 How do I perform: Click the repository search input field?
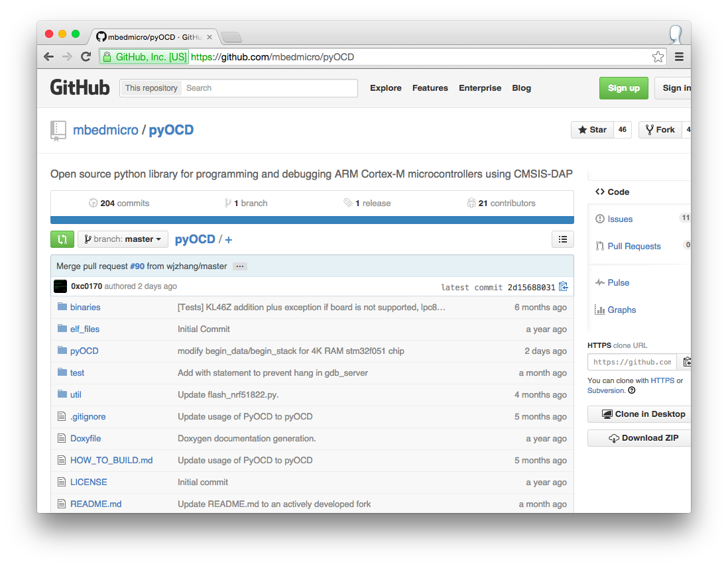click(269, 88)
